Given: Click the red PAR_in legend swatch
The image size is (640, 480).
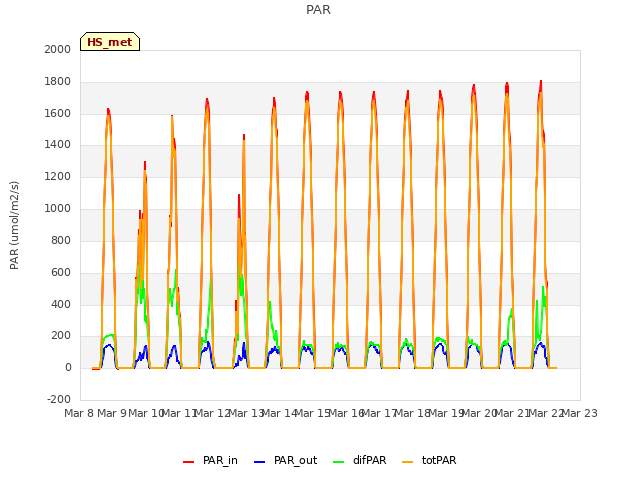Looking at the screenshot, I should (189, 462).
